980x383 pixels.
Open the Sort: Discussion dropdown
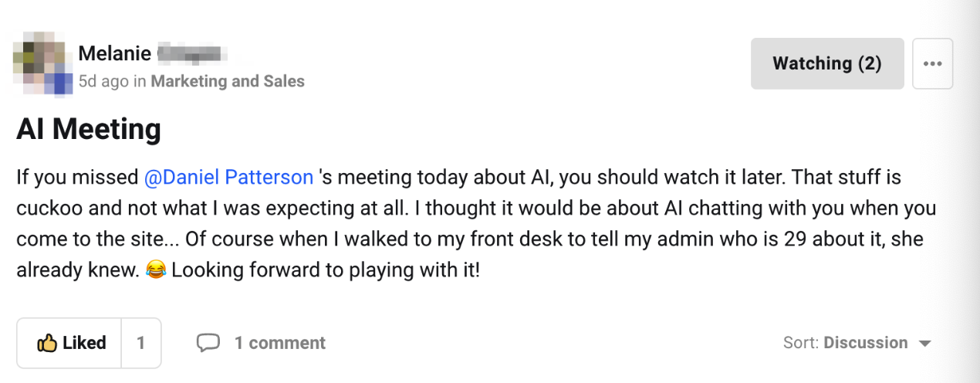[857, 343]
